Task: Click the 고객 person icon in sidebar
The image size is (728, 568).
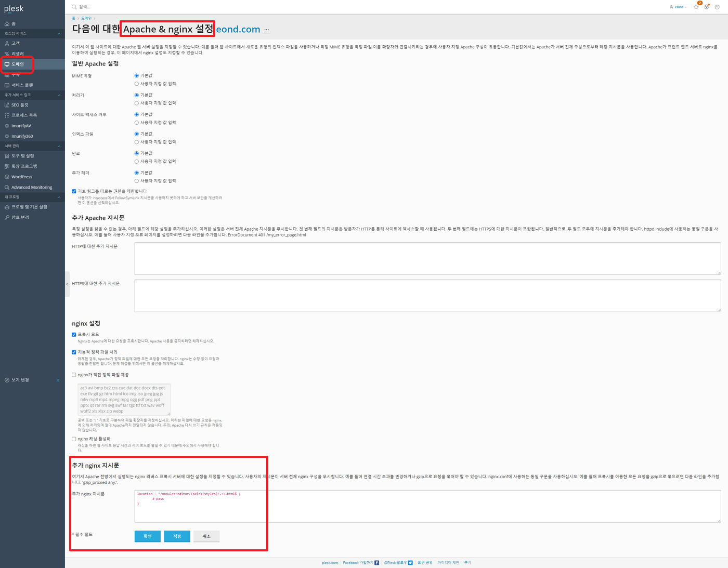Action: tap(7, 43)
